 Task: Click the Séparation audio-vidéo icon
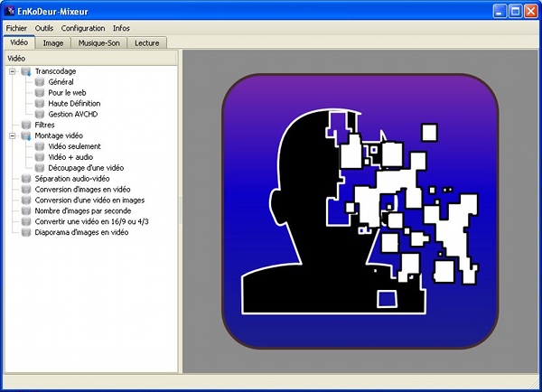coord(26,179)
